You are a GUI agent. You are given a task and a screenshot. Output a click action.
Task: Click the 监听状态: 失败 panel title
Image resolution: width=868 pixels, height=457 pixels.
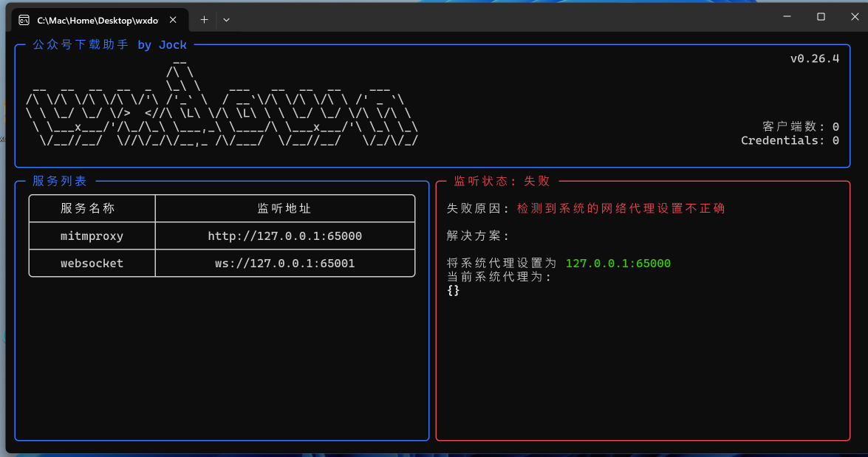click(x=502, y=181)
